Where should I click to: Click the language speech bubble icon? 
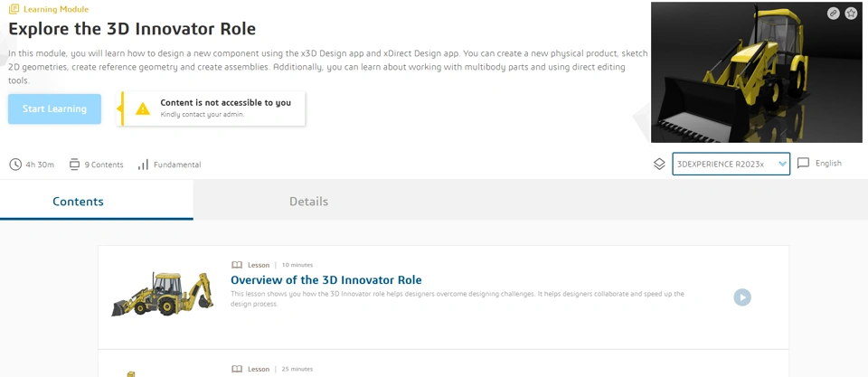pos(803,164)
